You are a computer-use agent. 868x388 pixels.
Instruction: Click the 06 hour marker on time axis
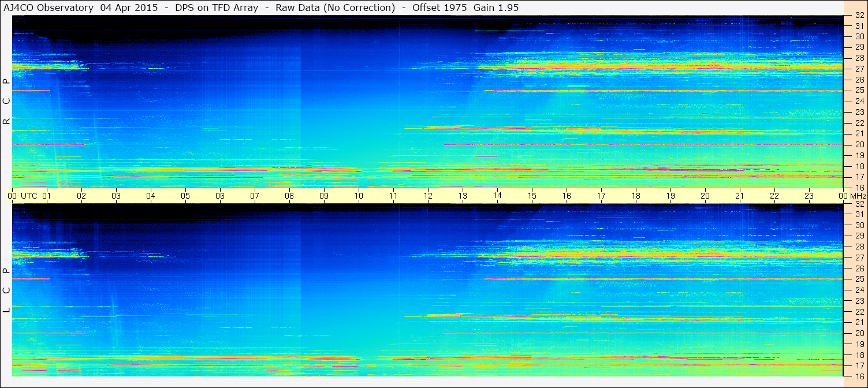tap(220, 196)
